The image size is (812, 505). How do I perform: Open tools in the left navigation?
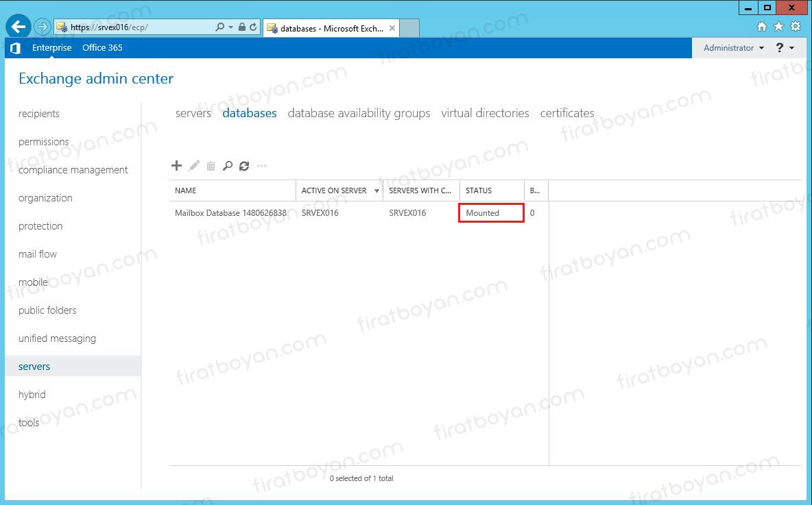(29, 423)
